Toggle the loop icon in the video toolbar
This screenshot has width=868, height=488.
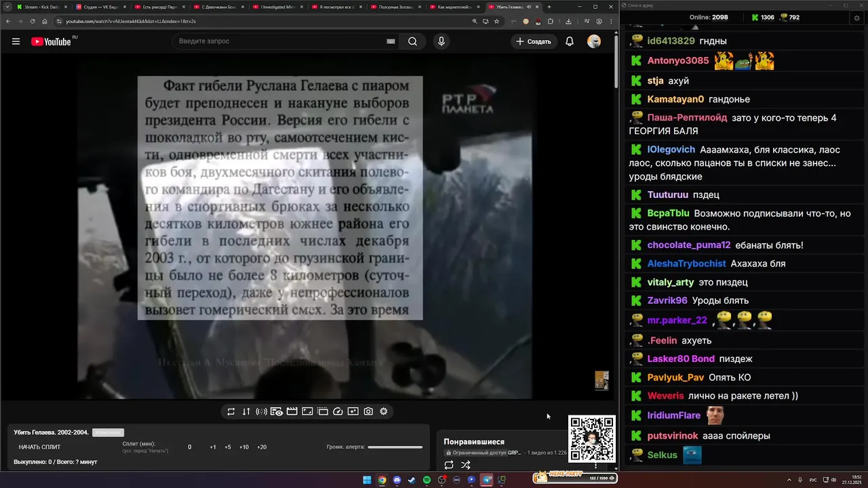[231, 411]
